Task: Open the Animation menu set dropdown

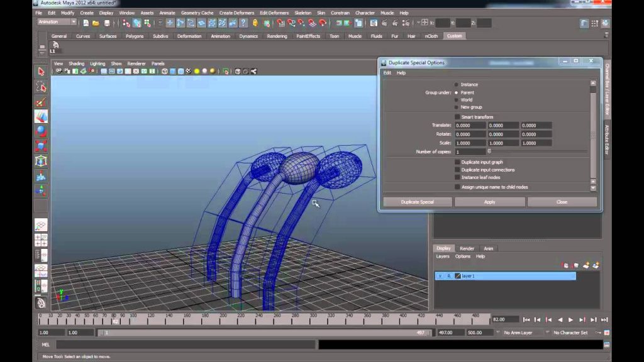Action: coord(57,22)
